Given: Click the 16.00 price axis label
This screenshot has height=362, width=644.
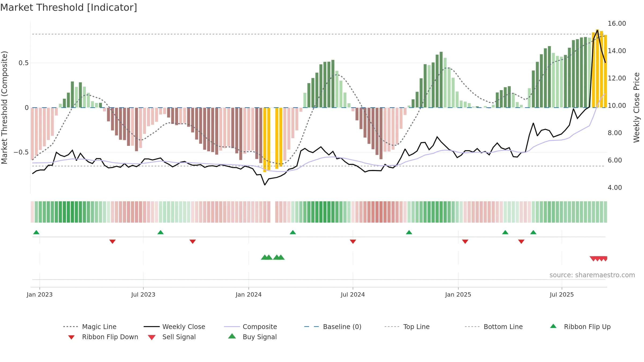Looking at the screenshot, I should [x=617, y=24].
